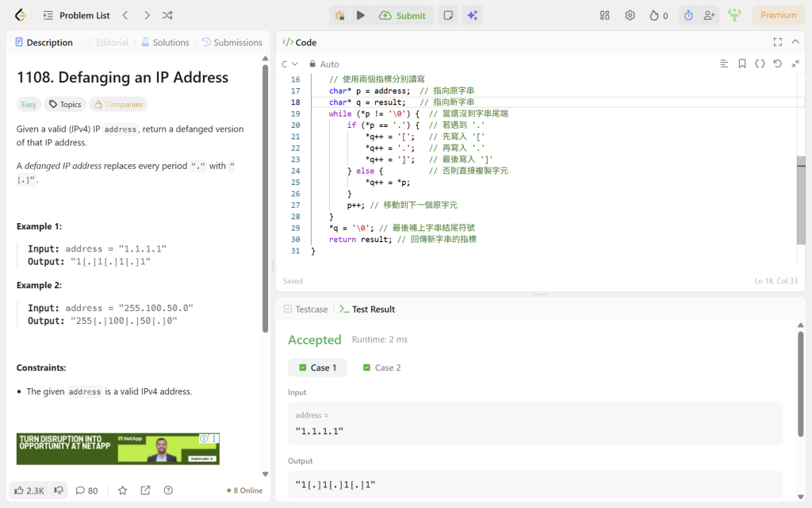812x508 pixels.
Task: Start the timer stopwatch icon
Action: pyautogui.click(x=688, y=16)
